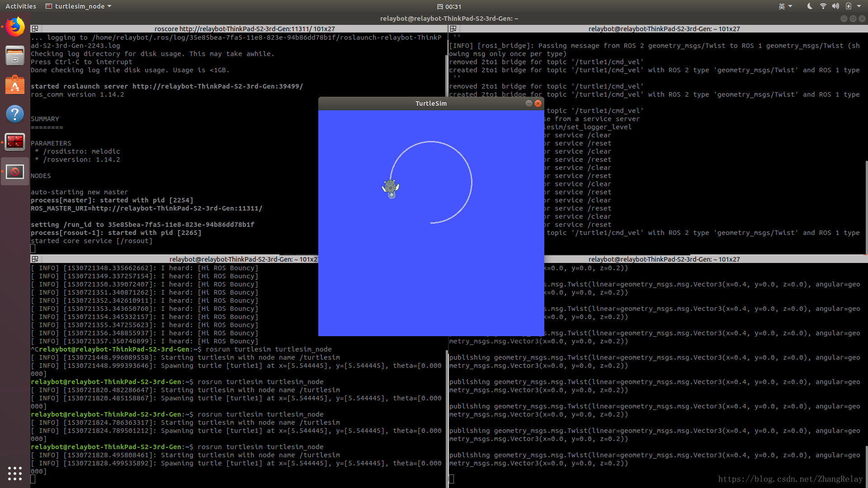
Task: Close the main terminal window
Action: click(862, 19)
